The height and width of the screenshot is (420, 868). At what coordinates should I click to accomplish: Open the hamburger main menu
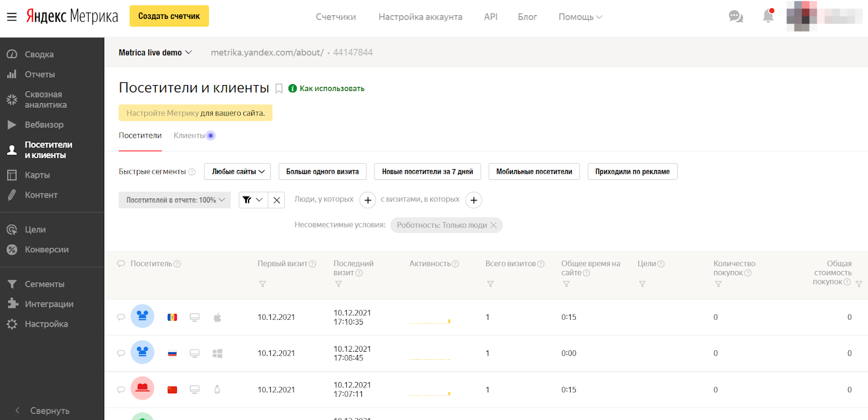point(11,17)
